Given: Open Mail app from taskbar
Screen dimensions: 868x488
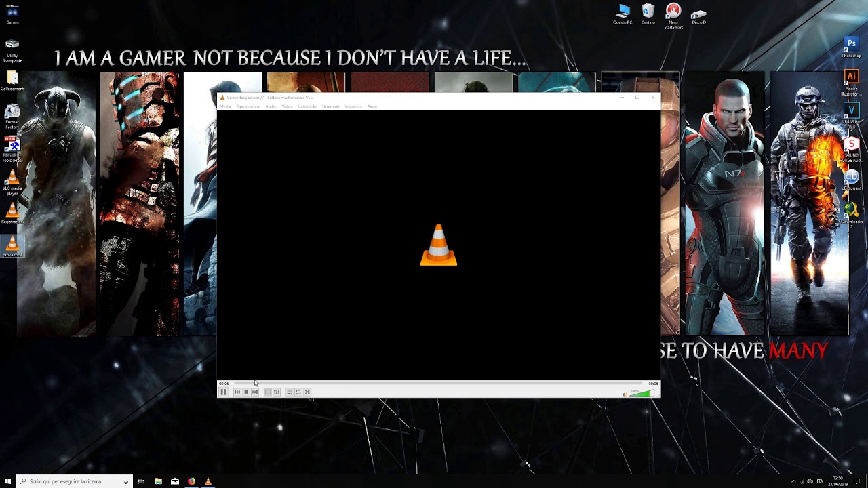Looking at the screenshot, I should click(175, 481).
